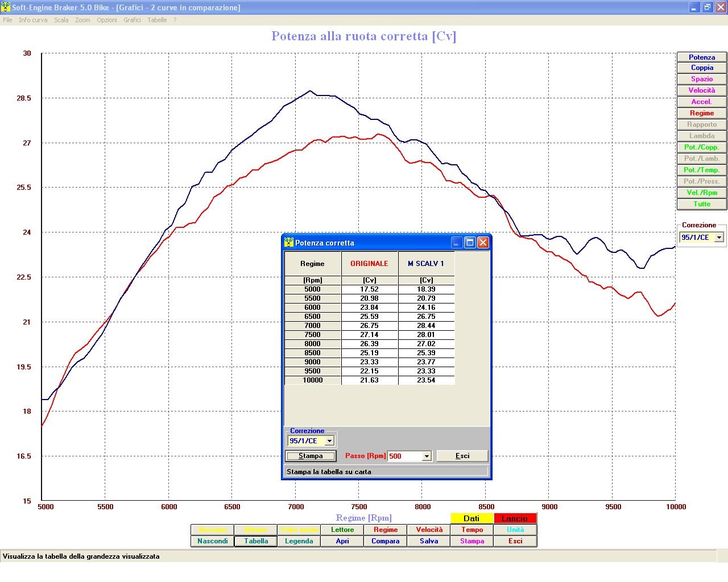728x582 pixels.
Task: Maximize the Potenza corretta dialog
Action: point(470,243)
